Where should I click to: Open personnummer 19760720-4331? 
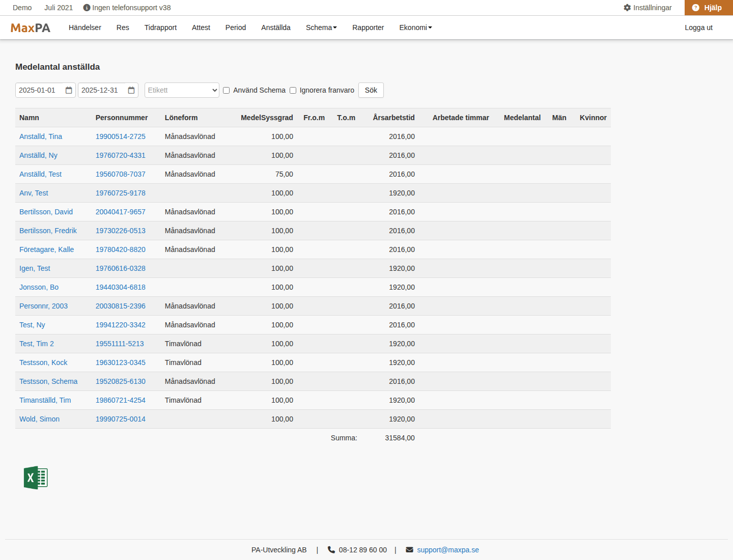click(x=121, y=155)
